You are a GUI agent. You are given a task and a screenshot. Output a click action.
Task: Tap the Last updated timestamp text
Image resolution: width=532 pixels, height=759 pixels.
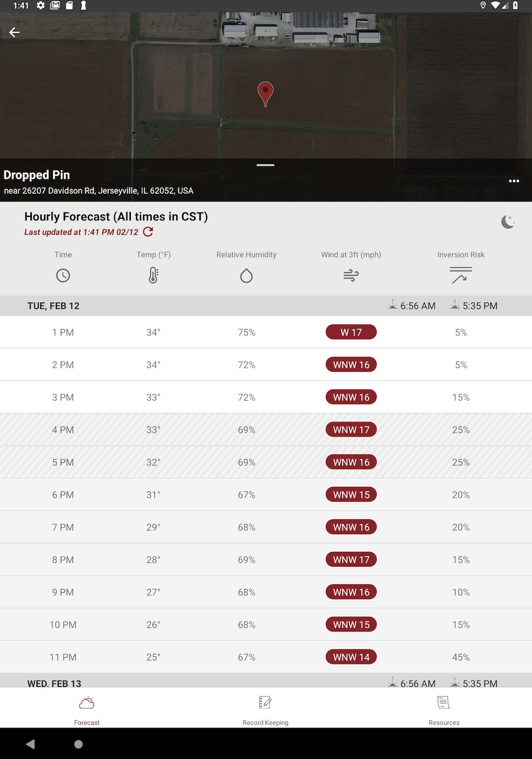coord(81,232)
